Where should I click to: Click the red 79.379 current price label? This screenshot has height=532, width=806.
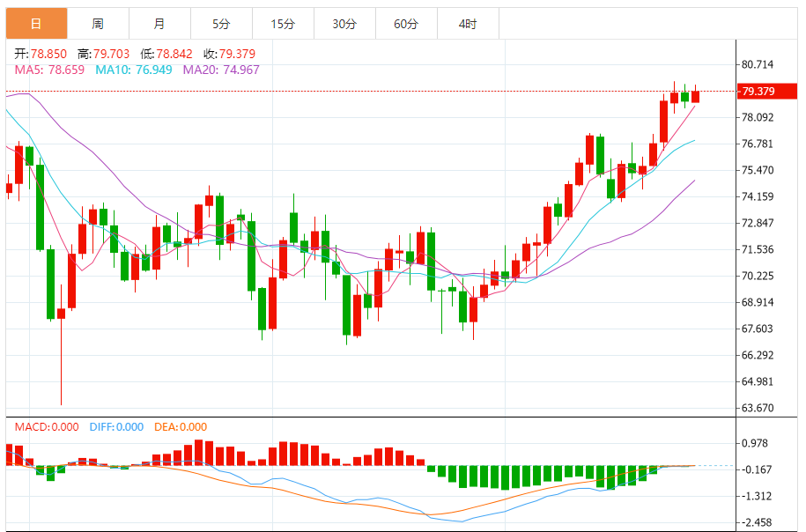pos(767,92)
